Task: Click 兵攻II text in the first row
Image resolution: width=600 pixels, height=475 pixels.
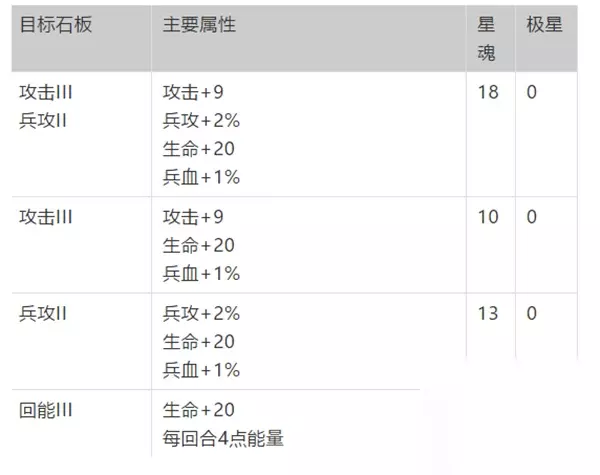Action: coord(43,121)
